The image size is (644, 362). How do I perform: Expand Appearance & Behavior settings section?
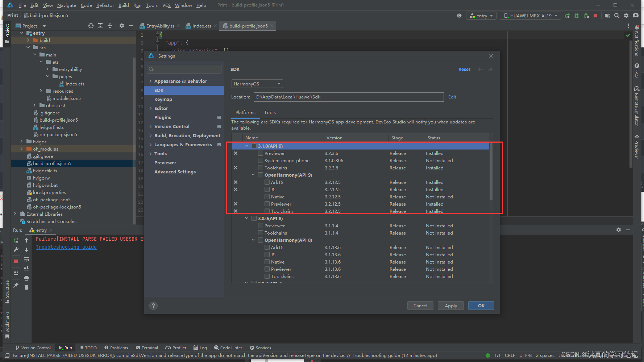pos(150,81)
